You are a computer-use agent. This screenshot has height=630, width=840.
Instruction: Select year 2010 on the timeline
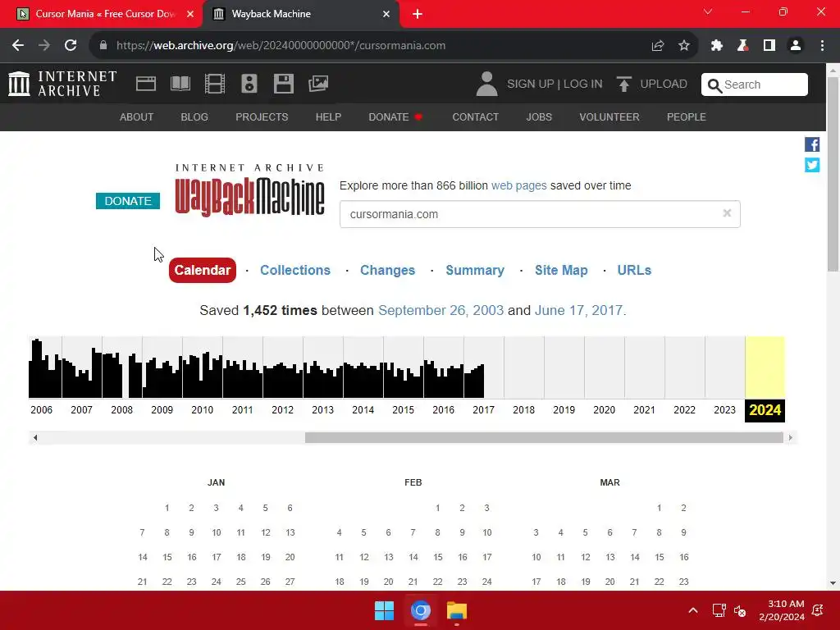tap(202, 410)
